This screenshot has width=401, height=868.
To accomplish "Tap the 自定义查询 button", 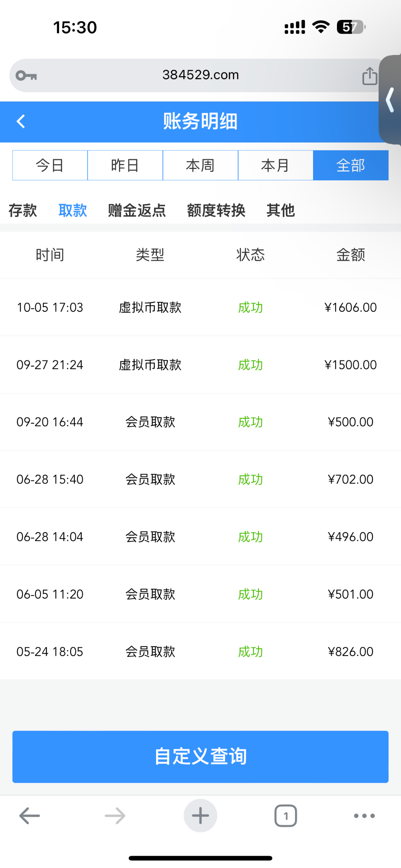I will coord(200,757).
